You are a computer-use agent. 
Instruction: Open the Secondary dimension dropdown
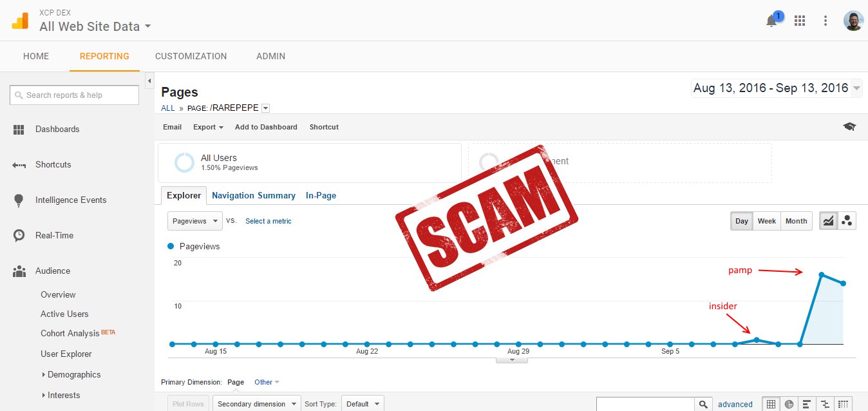tap(256, 404)
